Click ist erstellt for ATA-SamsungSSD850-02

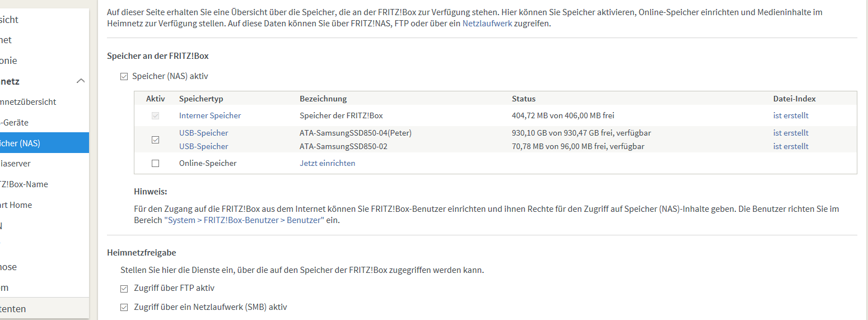click(x=791, y=146)
